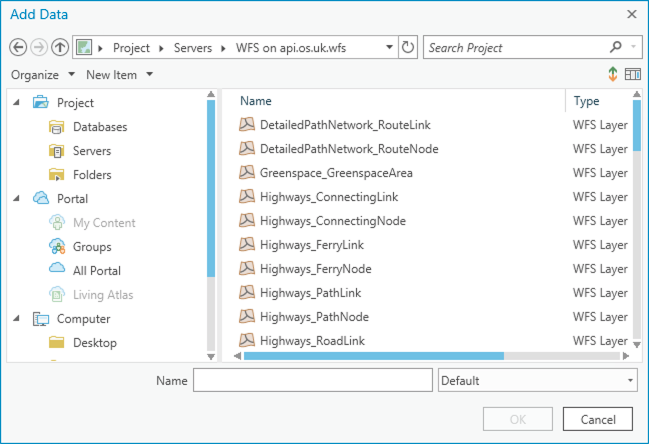Click the Project folder icon in tree

(41, 102)
